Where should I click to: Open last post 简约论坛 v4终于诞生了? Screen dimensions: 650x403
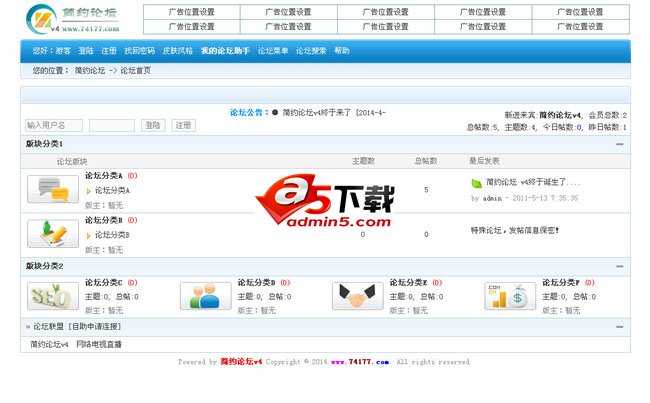pyautogui.click(x=533, y=182)
